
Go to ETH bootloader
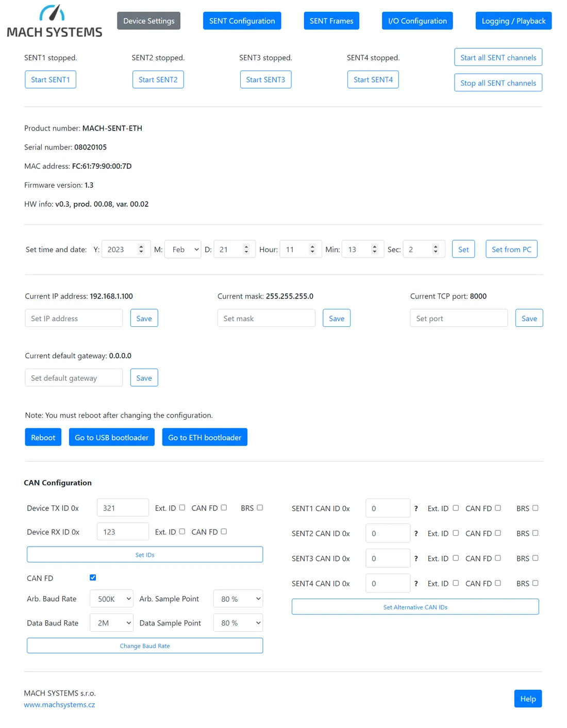coord(205,437)
